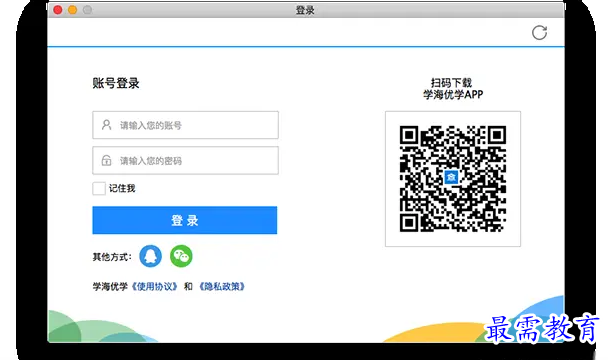Viewport: 608px width, 360px height.
Task: Tick the 记住我 checkbox
Action: tap(99, 189)
